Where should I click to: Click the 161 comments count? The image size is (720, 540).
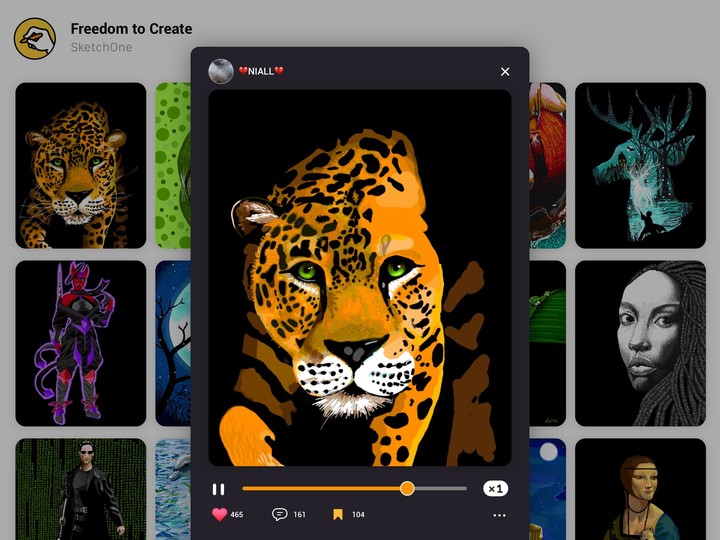coord(299,515)
